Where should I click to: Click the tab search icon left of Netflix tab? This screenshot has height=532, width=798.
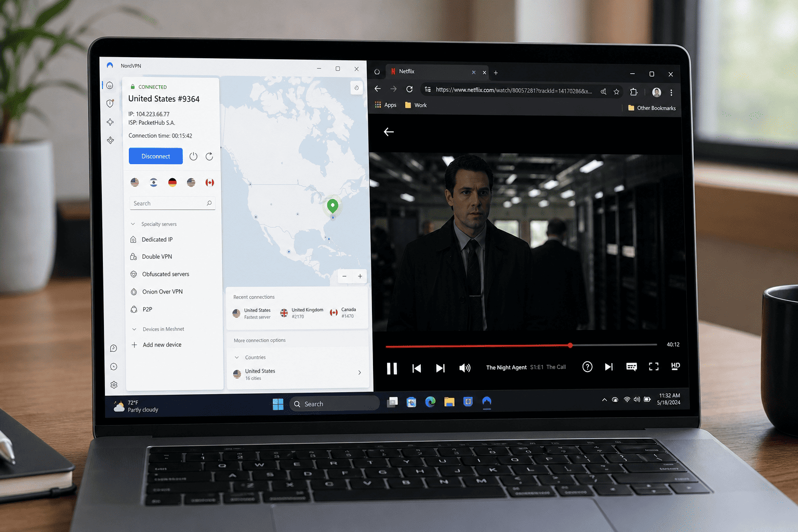[x=377, y=72]
